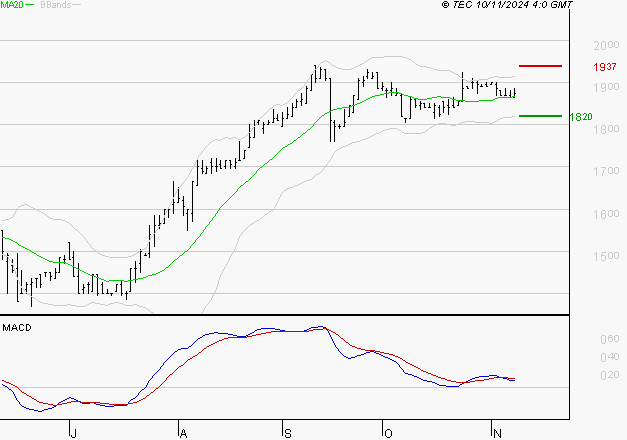Click the S month label

click(288, 433)
